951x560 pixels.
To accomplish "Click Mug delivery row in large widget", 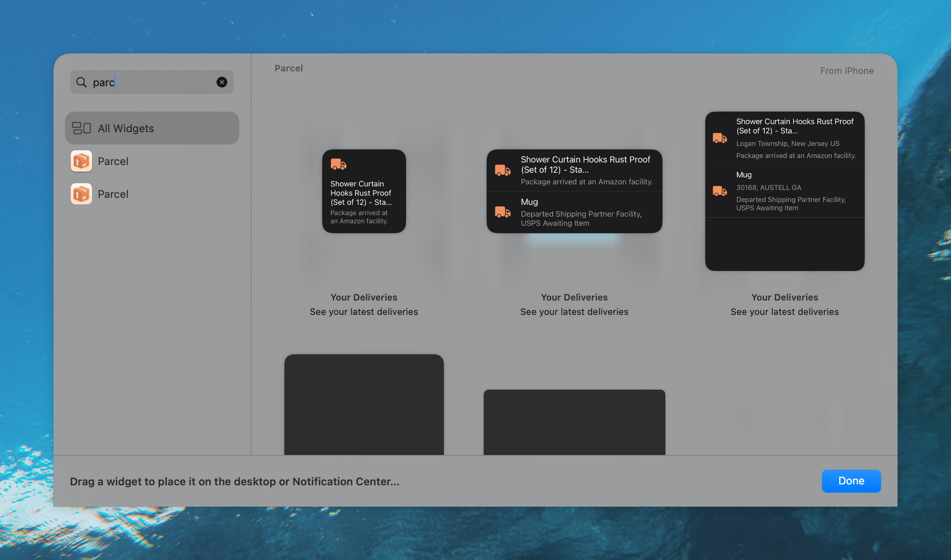I will click(x=784, y=191).
